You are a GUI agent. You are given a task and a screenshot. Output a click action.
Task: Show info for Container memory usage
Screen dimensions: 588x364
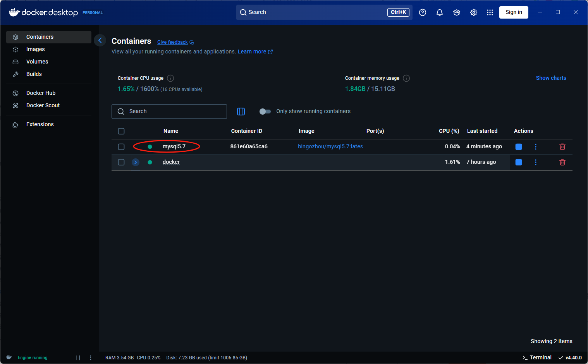click(406, 78)
